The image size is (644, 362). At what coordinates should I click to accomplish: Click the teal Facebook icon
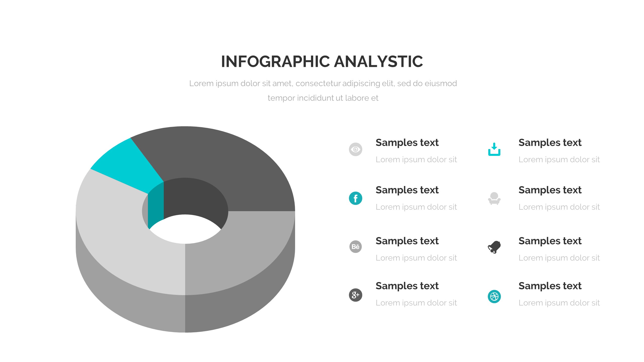coord(355,198)
